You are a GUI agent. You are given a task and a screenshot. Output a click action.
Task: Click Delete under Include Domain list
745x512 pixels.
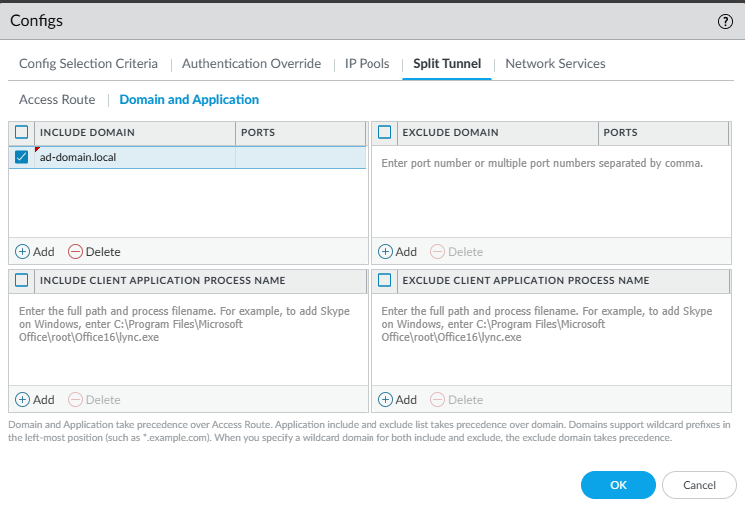[94, 252]
